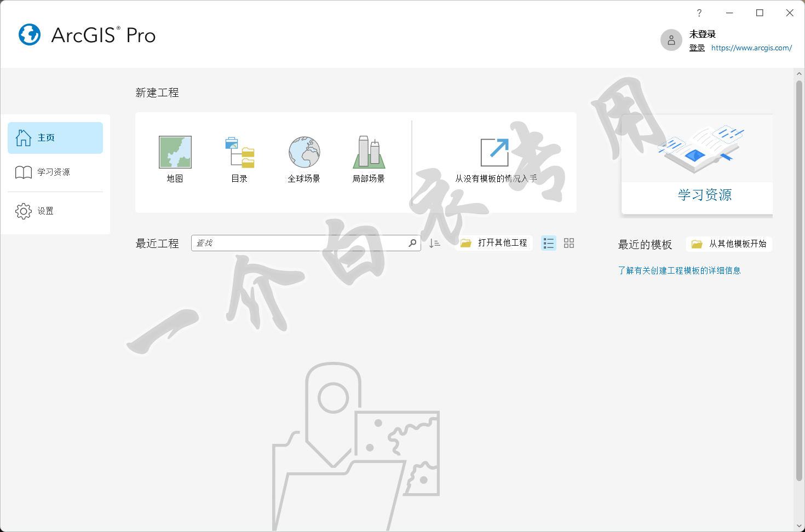Open the Home (主页) tab
This screenshot has width=805, height=532.
click(x=55, y=138)
